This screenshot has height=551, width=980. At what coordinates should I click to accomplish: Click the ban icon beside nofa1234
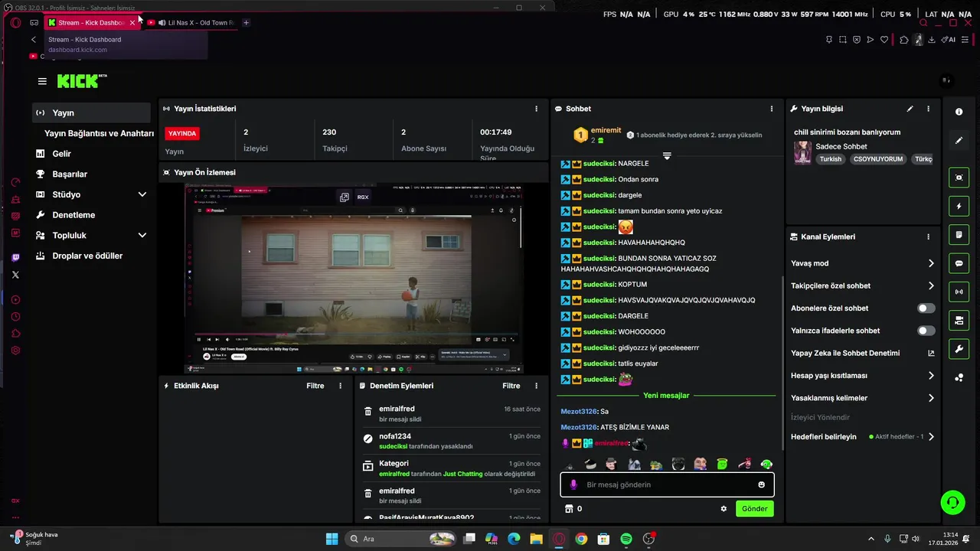click(x=368, y=440)
